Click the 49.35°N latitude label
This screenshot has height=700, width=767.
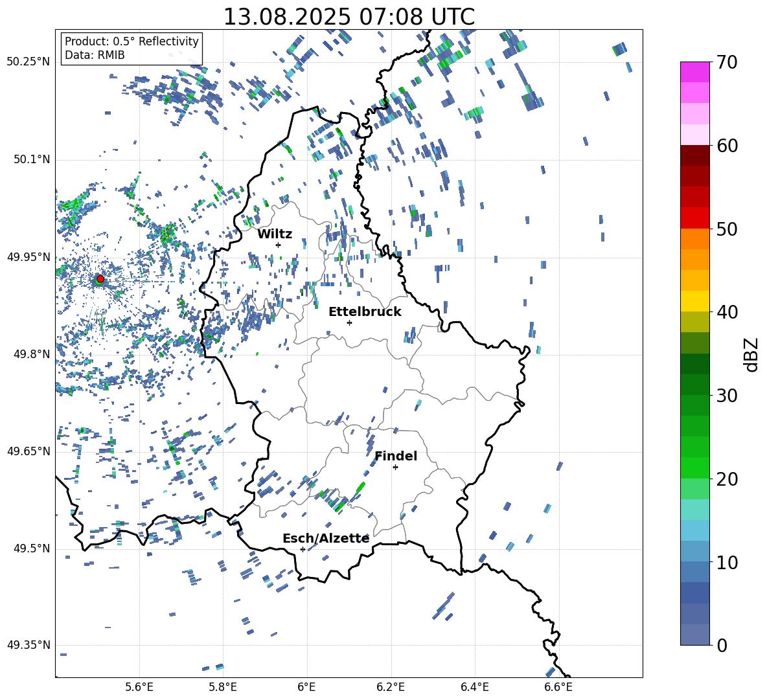(x=29, y=645)
